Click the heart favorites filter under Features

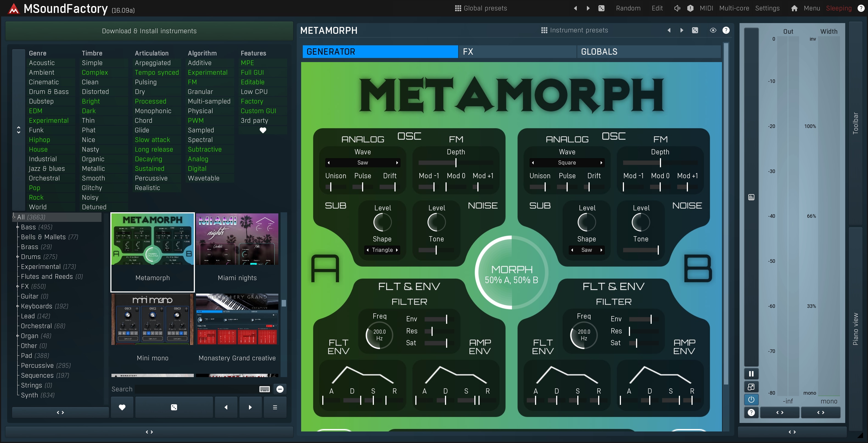263,130
